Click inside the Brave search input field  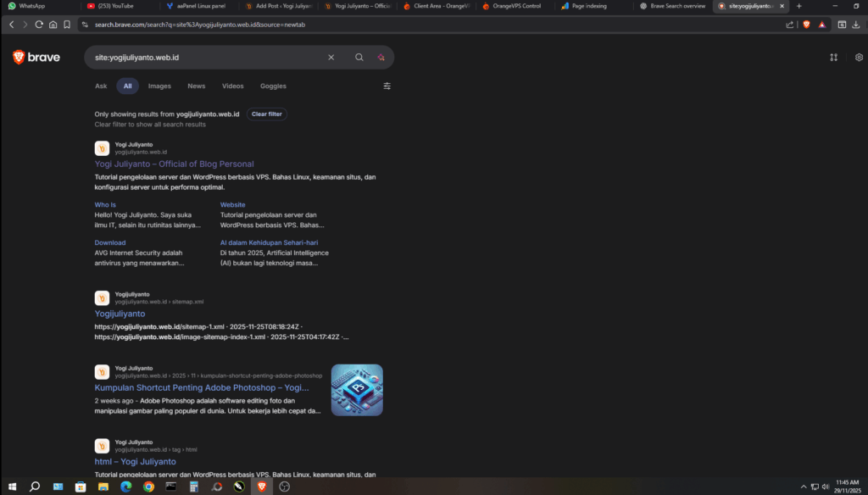(x=203, y=58)
